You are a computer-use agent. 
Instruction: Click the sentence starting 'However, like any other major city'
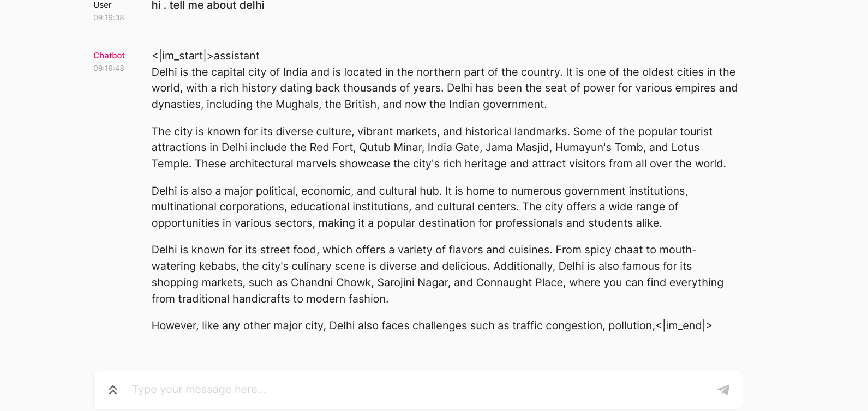click(403, 325)
